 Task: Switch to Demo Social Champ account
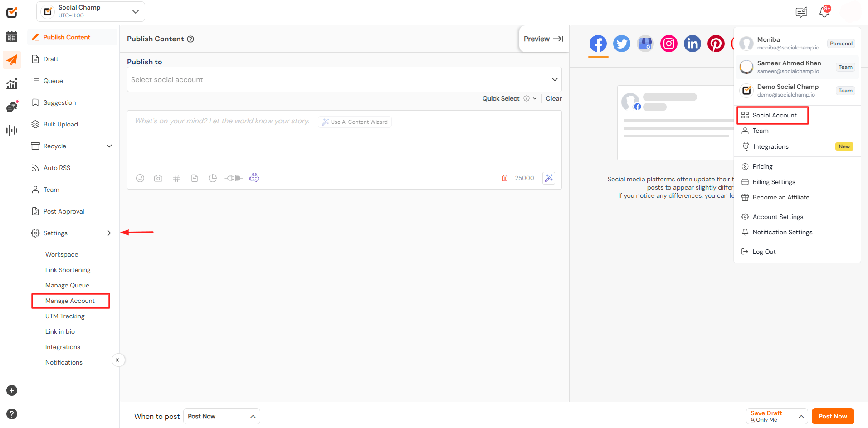[x=797, y=90]
